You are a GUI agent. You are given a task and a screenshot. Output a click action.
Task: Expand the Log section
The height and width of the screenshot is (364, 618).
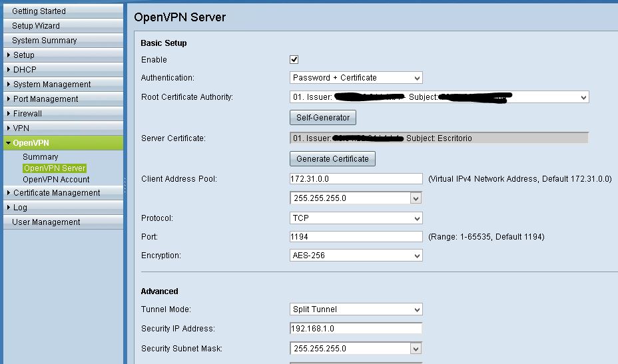[63, 207]
